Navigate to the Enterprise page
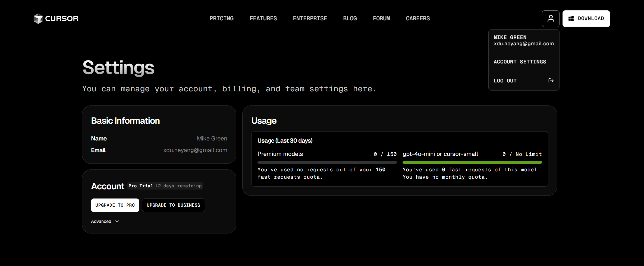The height and width of the screenshot is (266, 644). pyautogui.click(x=310, y=18)
